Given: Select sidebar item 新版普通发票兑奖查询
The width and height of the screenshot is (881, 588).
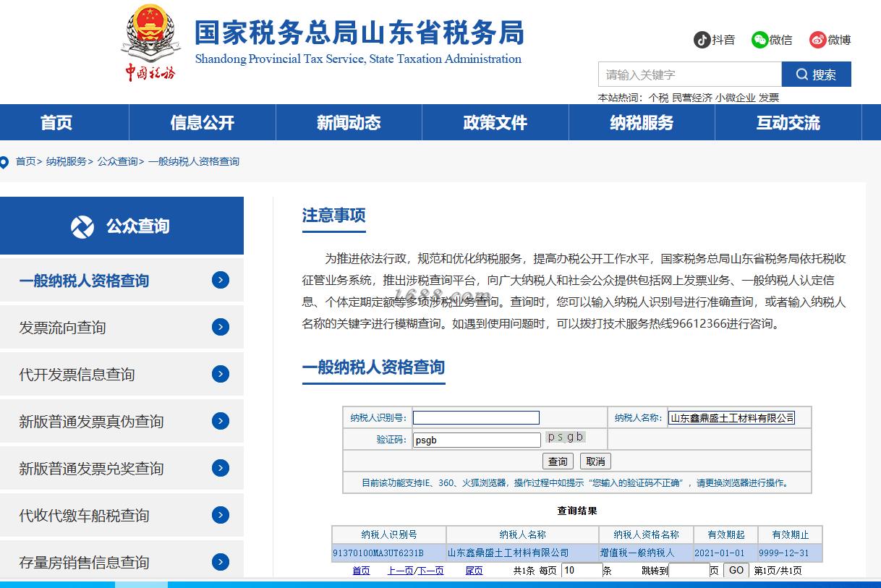Looking at the screenshot, I should tap(122, 469).
